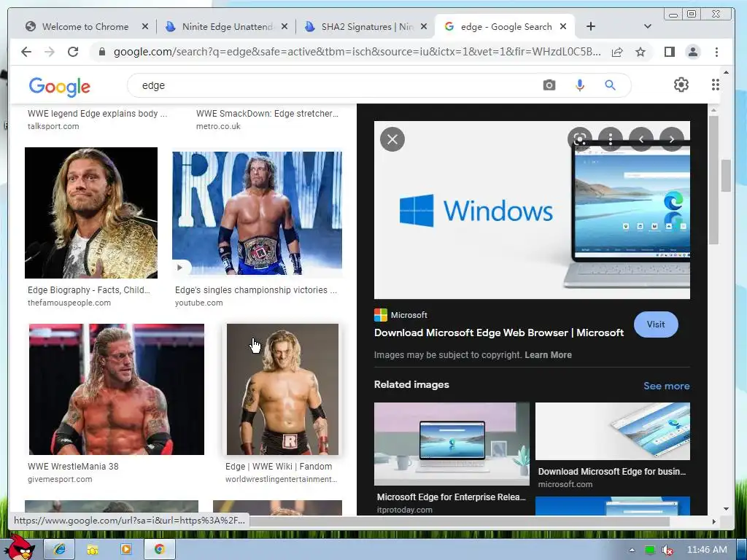Click the talksport.com source text
Image resolution: width=747 pixels, height=560 pixels.
click(x=53, y=126)
